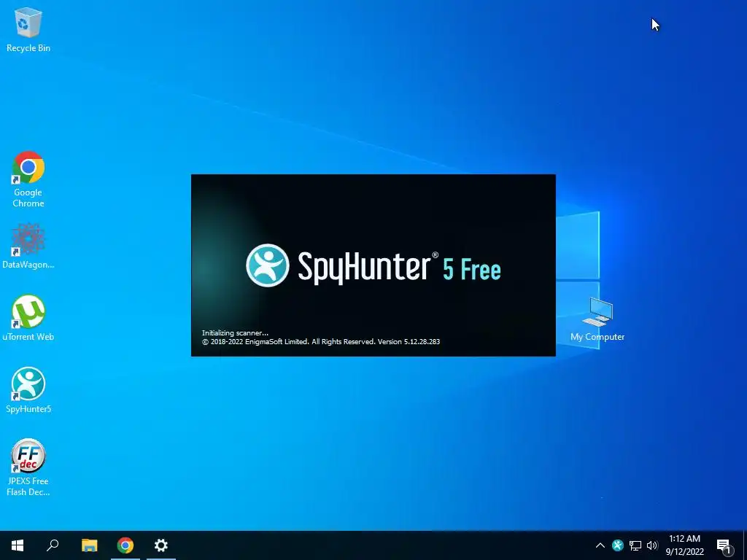The width and height of the screenshot is (747, 560).
Task: Click the SpyHunter tray icon
Action: click(x=618, y=545)
